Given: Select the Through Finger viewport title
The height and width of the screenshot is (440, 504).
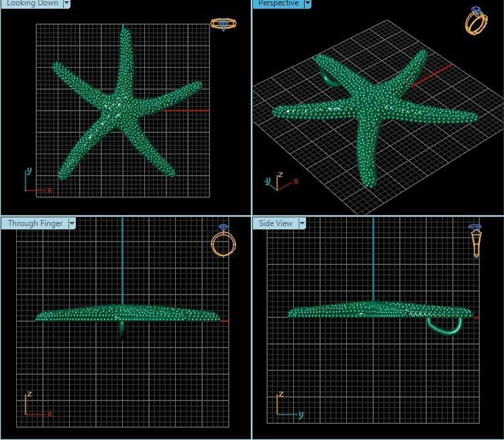Looking at the screenshot, I should pyautogui.click(x=36, y=223).
